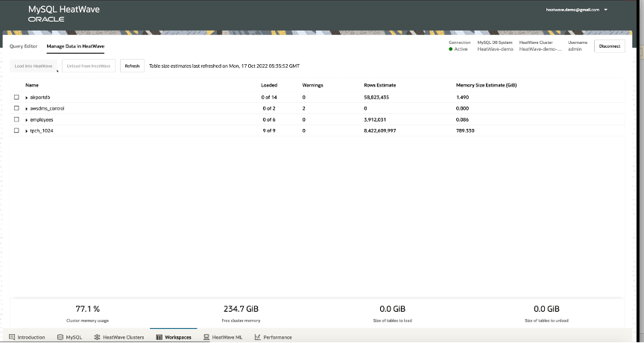Viewport: 644px width, 343px height.
Task: Open the Introduction bottom tab
Action: pyautogui.click(x=27, y=337)
